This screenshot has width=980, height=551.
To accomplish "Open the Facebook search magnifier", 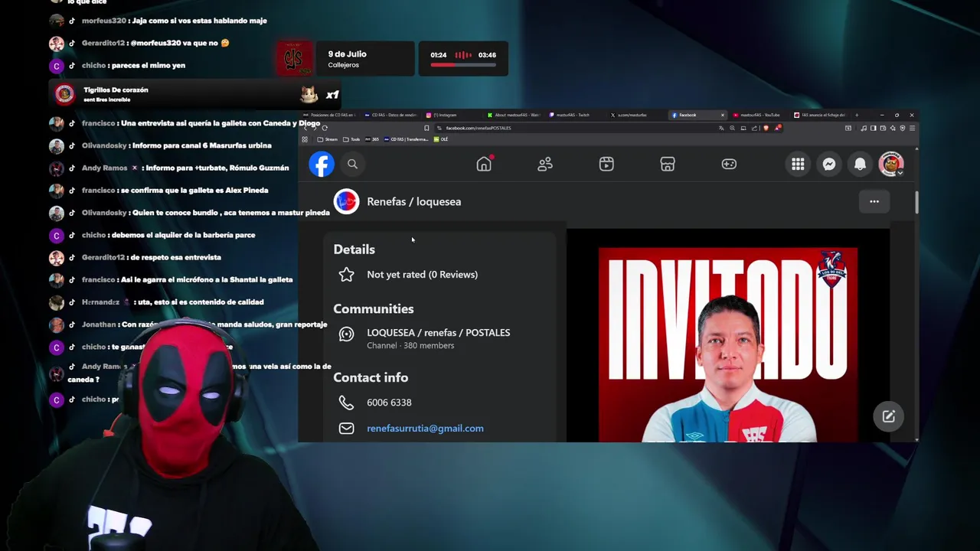I will pyautogui.click(x=352, y=164).
